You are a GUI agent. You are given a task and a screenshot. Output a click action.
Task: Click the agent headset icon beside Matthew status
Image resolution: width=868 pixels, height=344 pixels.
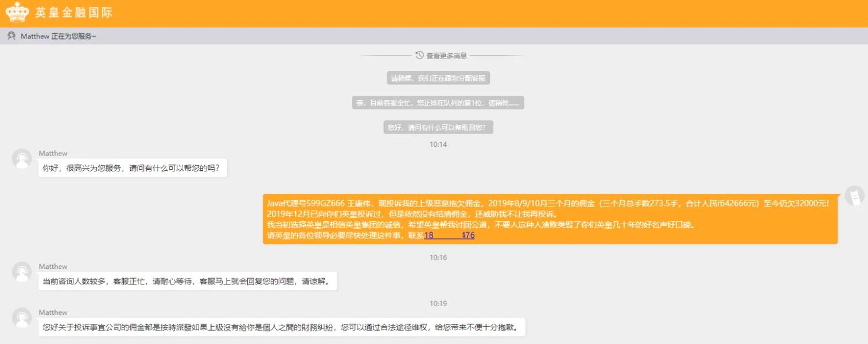(x=11, y=36)
